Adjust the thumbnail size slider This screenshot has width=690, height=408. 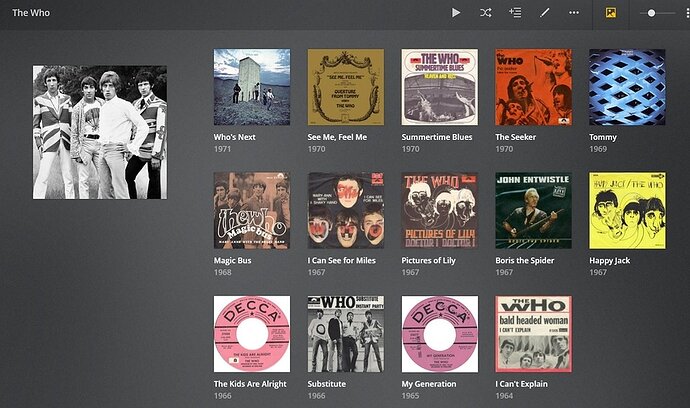[657, 13]
